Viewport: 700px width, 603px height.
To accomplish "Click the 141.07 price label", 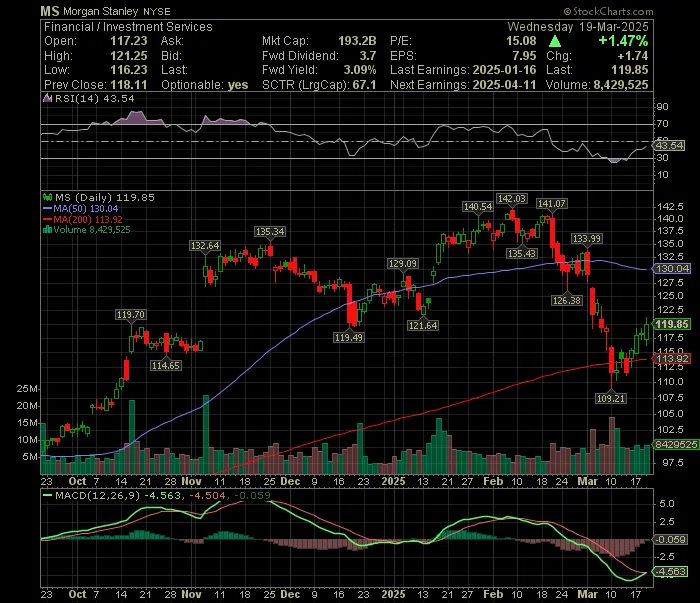I will (552, 204).
